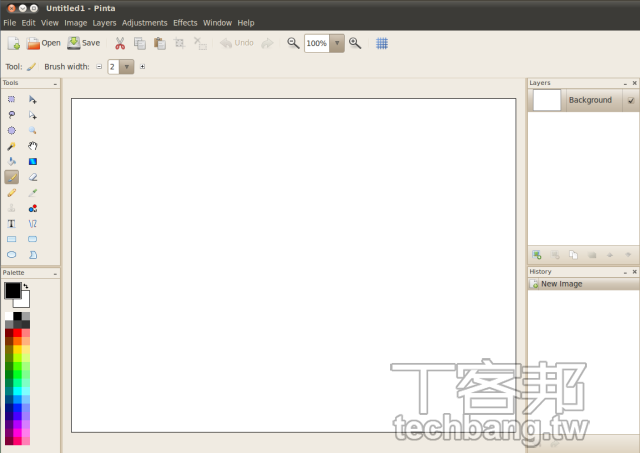Click Add New Layer button
Viewport: 640px width, 453px height.
[x=536, y=255]
